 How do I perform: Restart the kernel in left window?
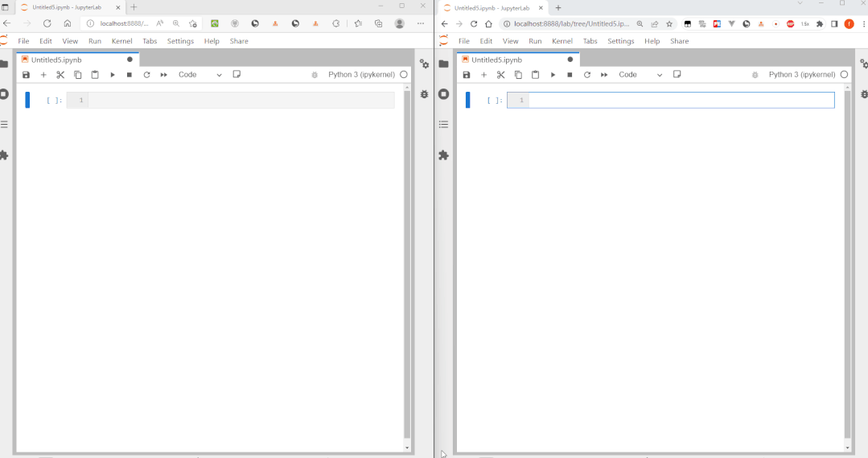tap(146, 75)
